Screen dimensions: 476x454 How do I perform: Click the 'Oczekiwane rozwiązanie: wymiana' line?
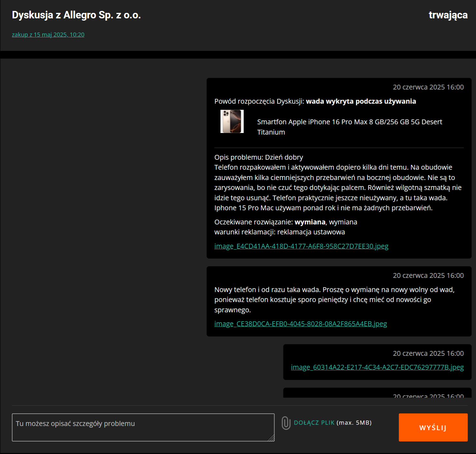[286, 222]
